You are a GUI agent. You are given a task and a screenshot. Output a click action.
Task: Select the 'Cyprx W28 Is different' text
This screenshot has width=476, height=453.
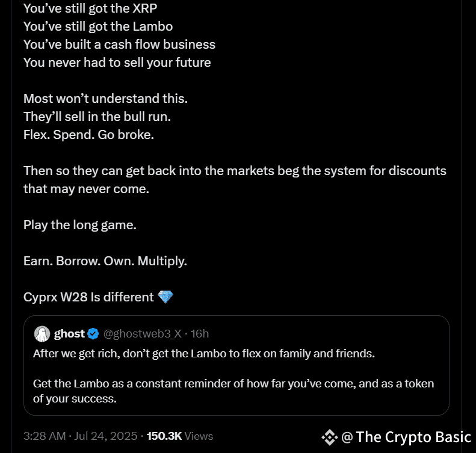pos(88,297)
